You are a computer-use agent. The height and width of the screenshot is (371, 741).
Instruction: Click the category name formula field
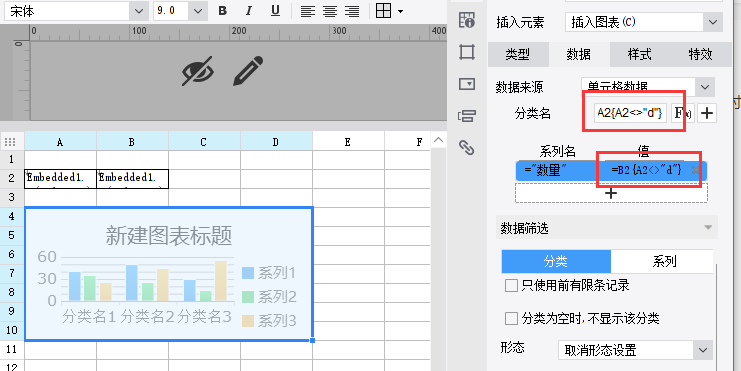(x=630, y=113)
